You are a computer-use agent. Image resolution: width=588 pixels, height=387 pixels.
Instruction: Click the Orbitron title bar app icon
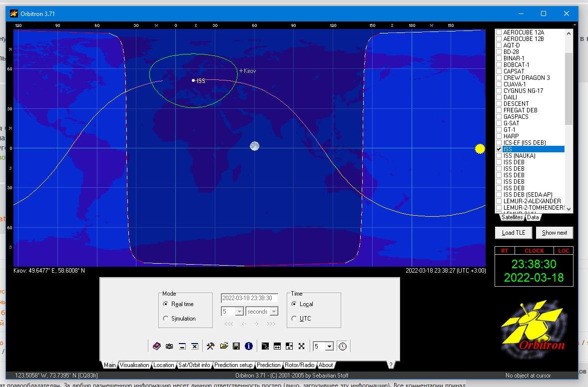14,13
